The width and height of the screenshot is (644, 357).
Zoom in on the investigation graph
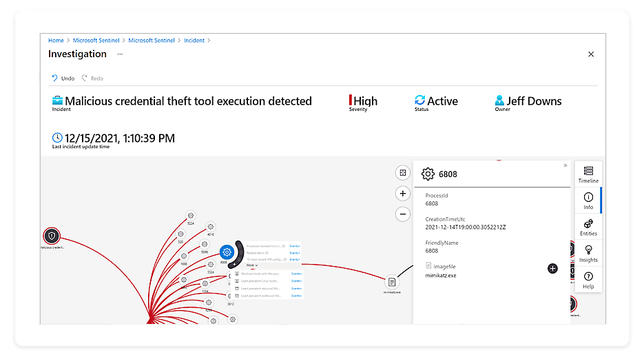(403, 194)
